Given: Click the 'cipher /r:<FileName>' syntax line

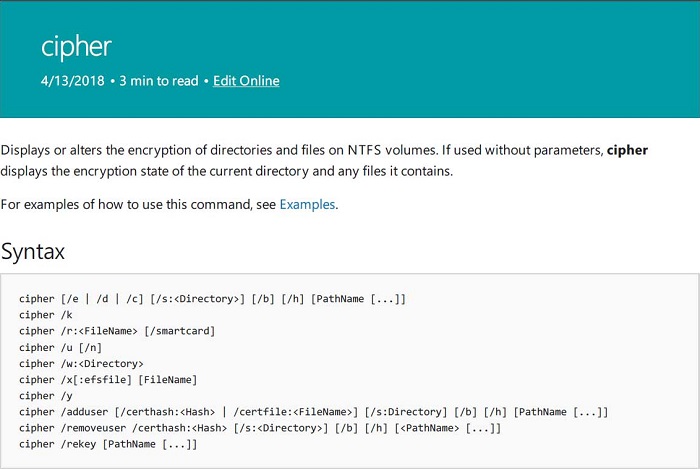Looking at the screenshot, I should click(117, 331).
